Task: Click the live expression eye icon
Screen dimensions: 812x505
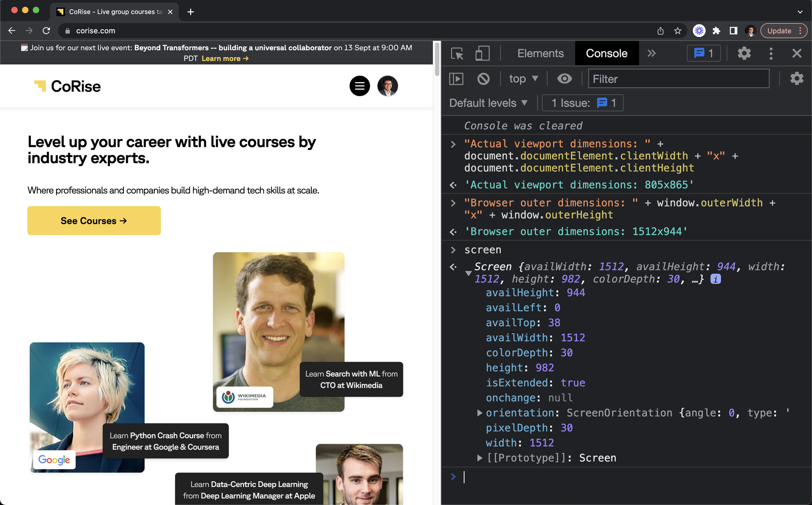Action: pos(564,79)
